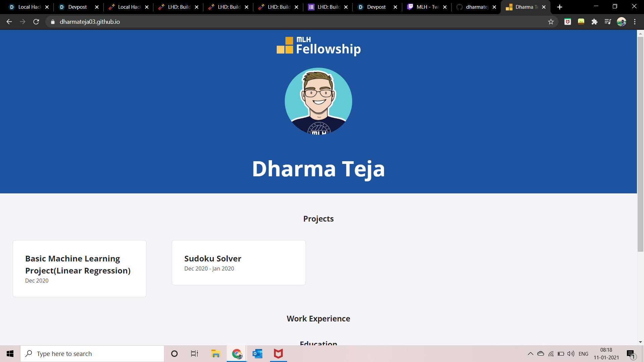Screen dimensions: 644x362
Task: Show hidden system tray icons chevron
Action: click(530, 354)
